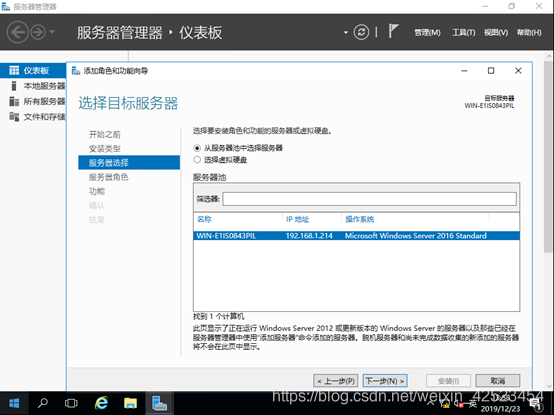
Task: Refresh the Server Manager dashboard
Action: 361,32
